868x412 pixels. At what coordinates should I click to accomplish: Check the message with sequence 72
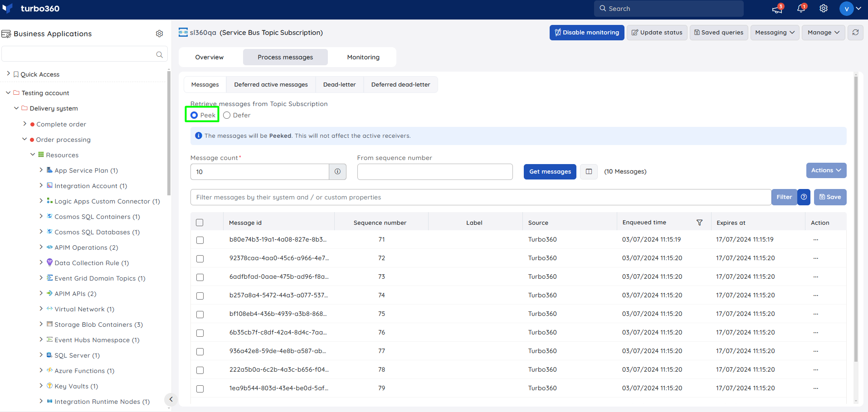click(x=200, y=259)
